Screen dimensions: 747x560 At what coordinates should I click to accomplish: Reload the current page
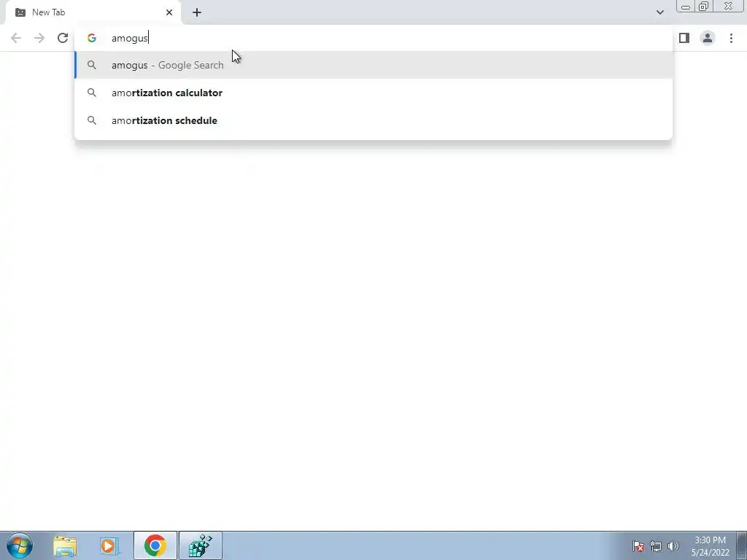tap(63, 38)
